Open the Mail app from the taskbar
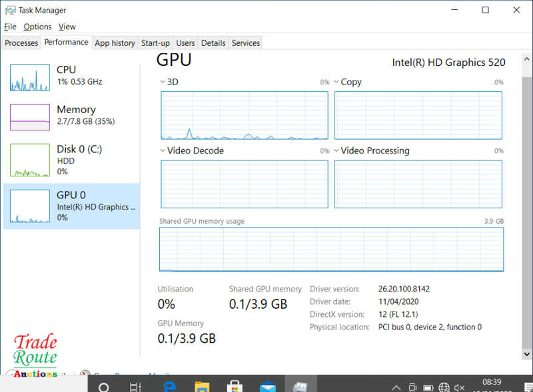 (x=268, y=386)
